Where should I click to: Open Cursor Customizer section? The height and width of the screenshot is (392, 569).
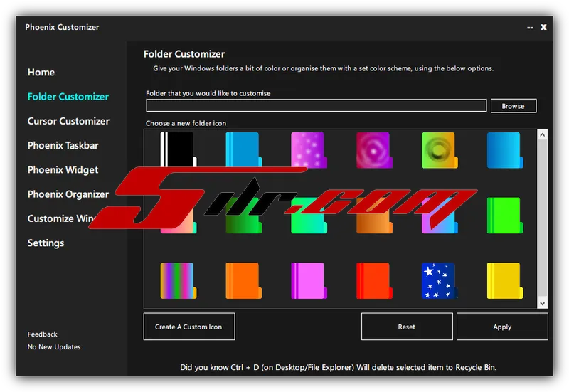point(68,121)
